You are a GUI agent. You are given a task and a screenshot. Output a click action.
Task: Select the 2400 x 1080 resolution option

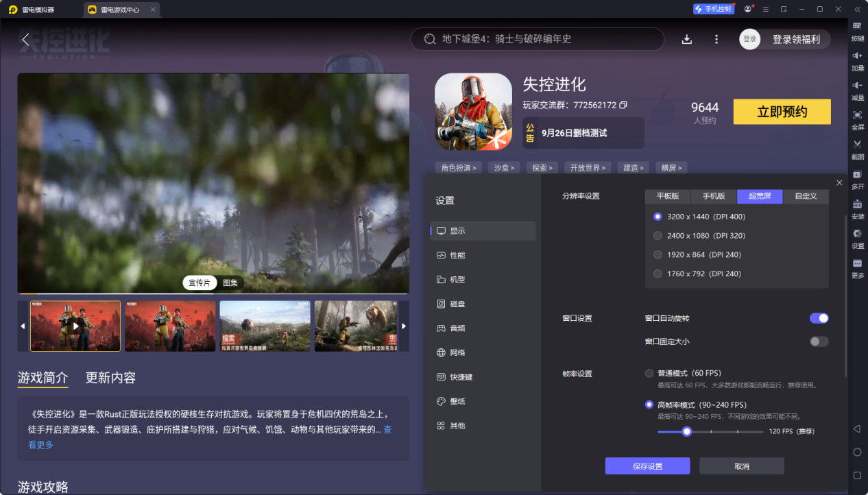click(658, 236)
